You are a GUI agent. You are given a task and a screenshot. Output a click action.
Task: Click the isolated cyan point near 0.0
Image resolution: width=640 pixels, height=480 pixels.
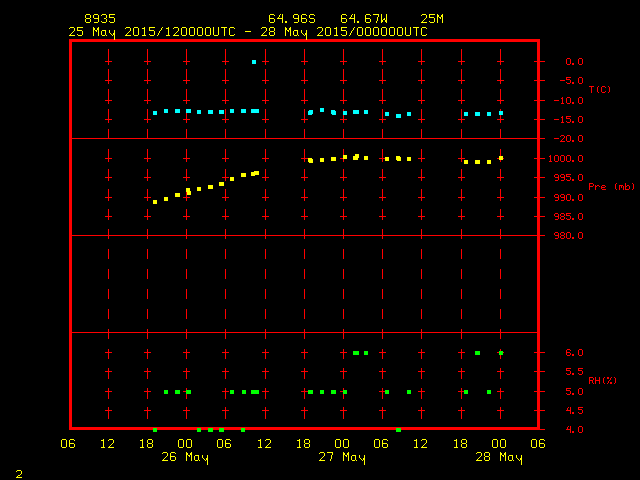pos(254,62)
